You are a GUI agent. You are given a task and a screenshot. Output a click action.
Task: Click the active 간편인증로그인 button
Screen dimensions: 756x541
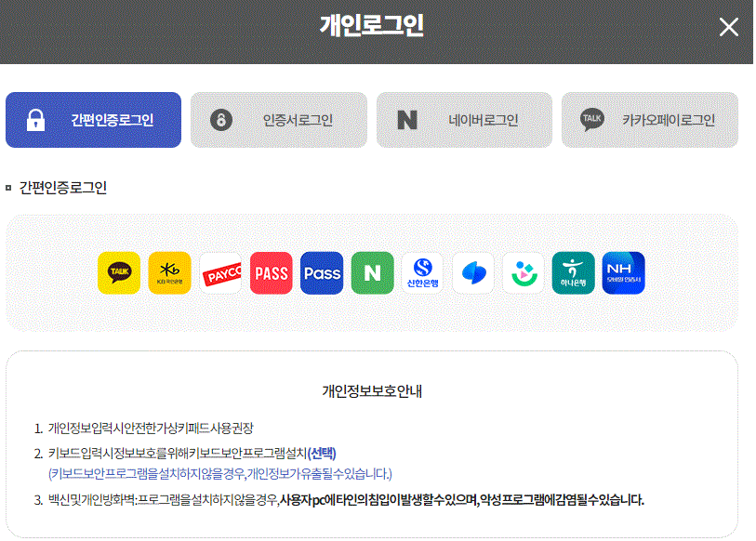click(93, 120)
